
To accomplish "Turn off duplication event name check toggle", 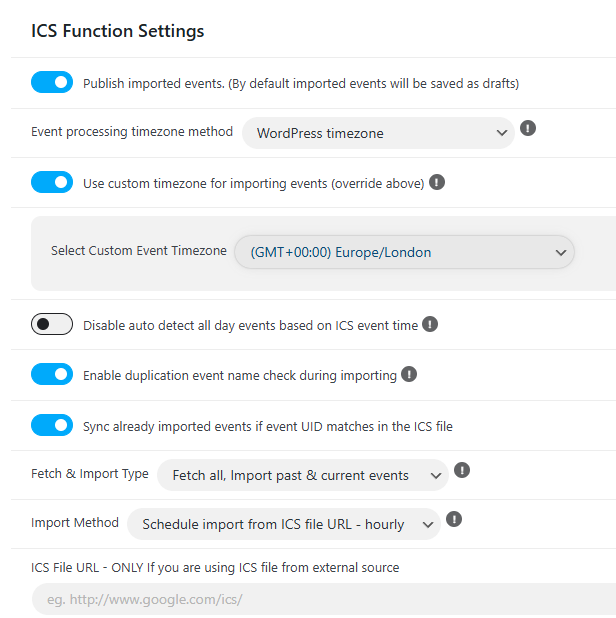I will click(x=52, y=374).
